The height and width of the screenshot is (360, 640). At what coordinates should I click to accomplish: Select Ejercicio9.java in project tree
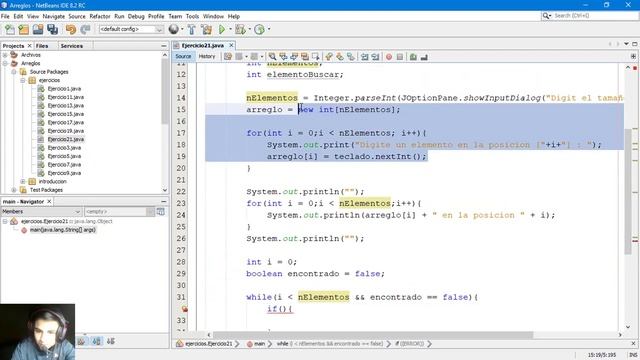pyautogui.click(x=64, y=173)
